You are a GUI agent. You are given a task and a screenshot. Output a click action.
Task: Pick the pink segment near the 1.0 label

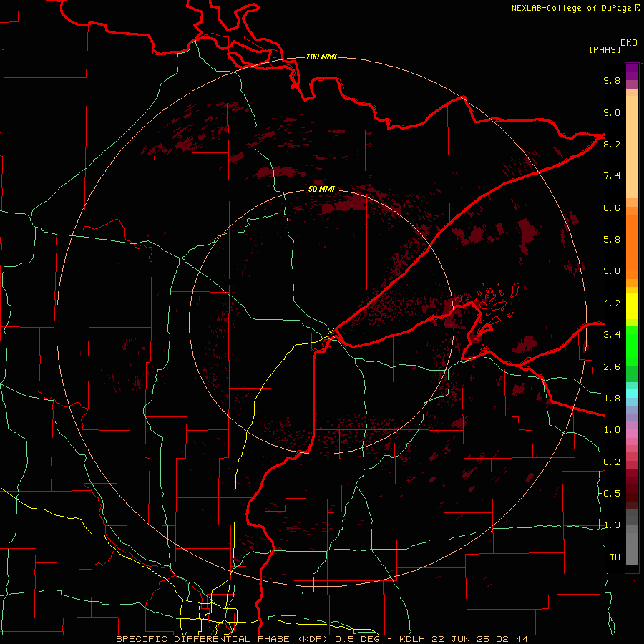(x=632, y=434)
